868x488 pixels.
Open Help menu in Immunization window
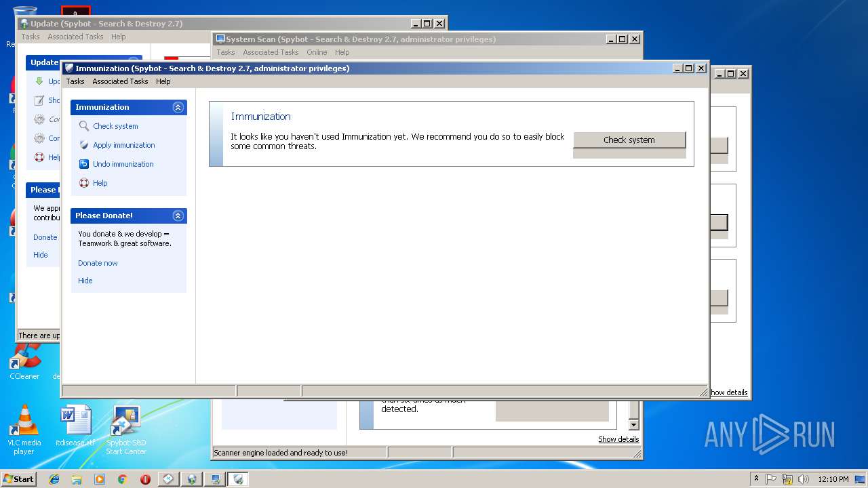(x=163, y=81)
